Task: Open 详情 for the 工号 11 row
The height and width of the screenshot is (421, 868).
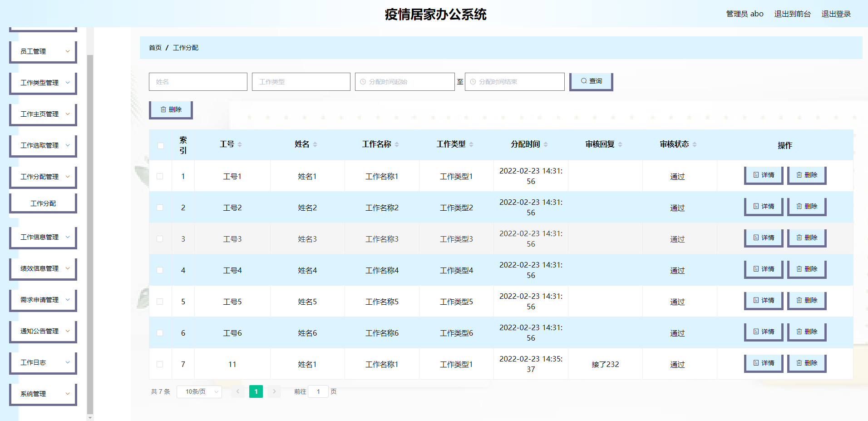Action: [764, 363]
